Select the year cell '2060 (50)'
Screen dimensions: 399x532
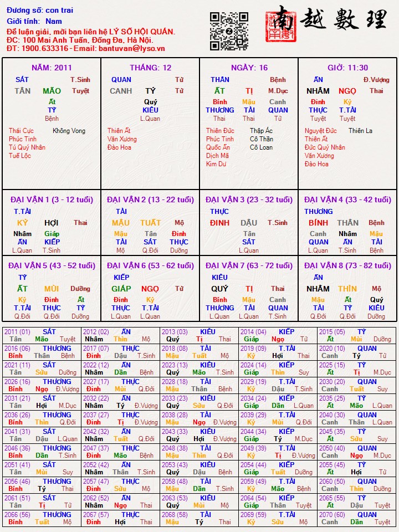click(356, 485)
